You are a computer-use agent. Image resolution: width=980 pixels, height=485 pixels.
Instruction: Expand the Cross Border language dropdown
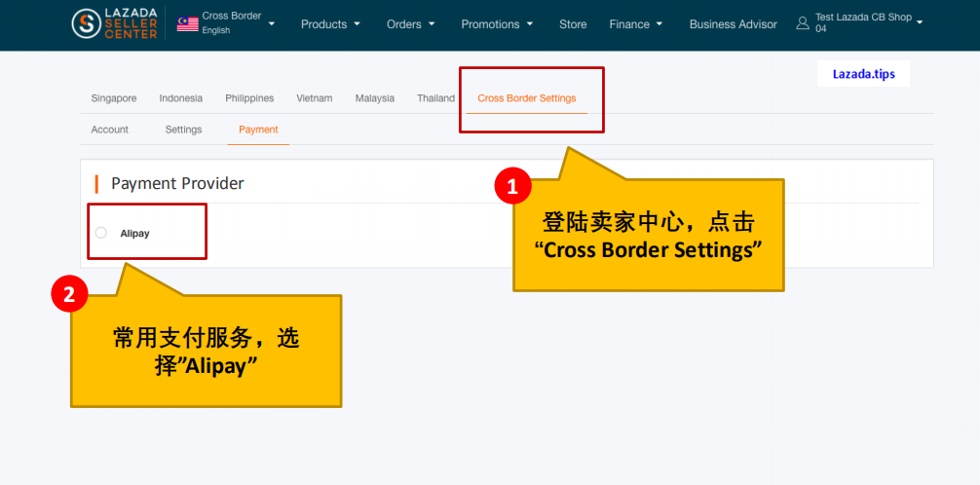271,24
